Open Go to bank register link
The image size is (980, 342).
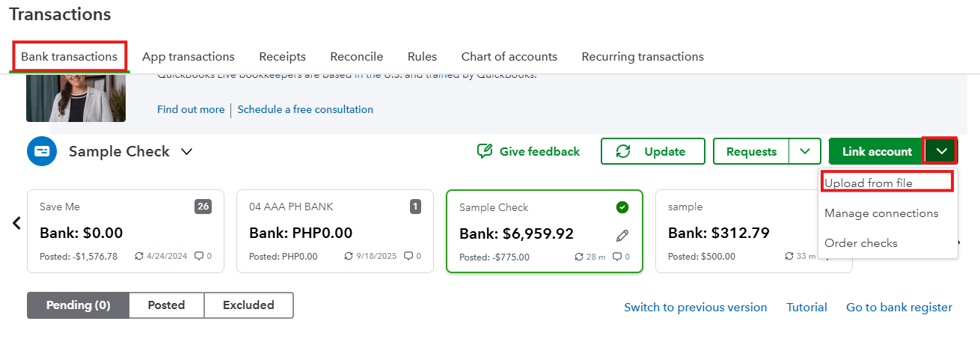[898, 308]
